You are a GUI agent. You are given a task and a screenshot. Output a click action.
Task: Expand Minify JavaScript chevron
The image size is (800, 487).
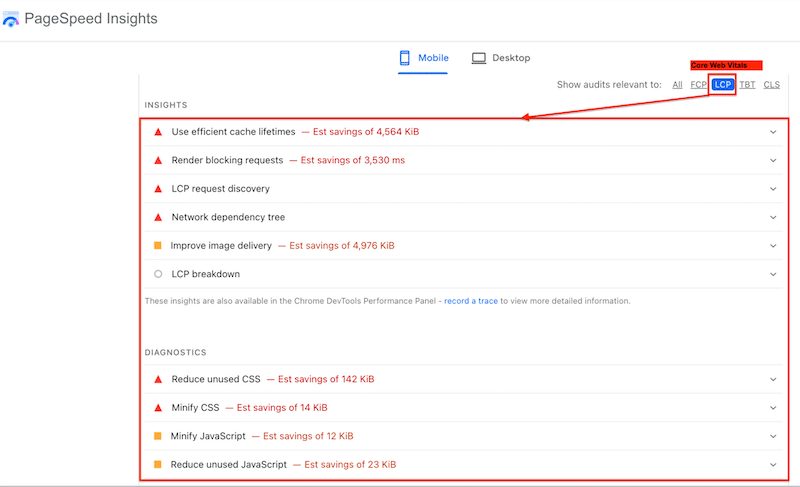coord(773,437)
